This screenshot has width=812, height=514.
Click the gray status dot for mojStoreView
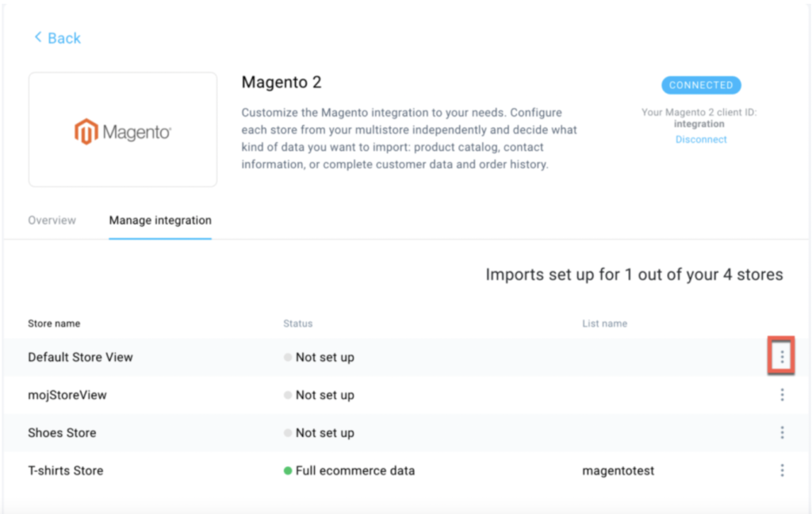tap(288, 395)
